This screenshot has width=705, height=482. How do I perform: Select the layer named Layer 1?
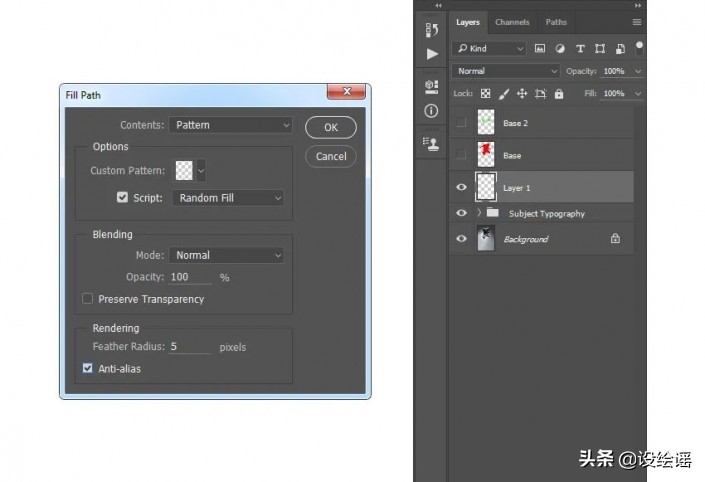click(x=517, y=188)
